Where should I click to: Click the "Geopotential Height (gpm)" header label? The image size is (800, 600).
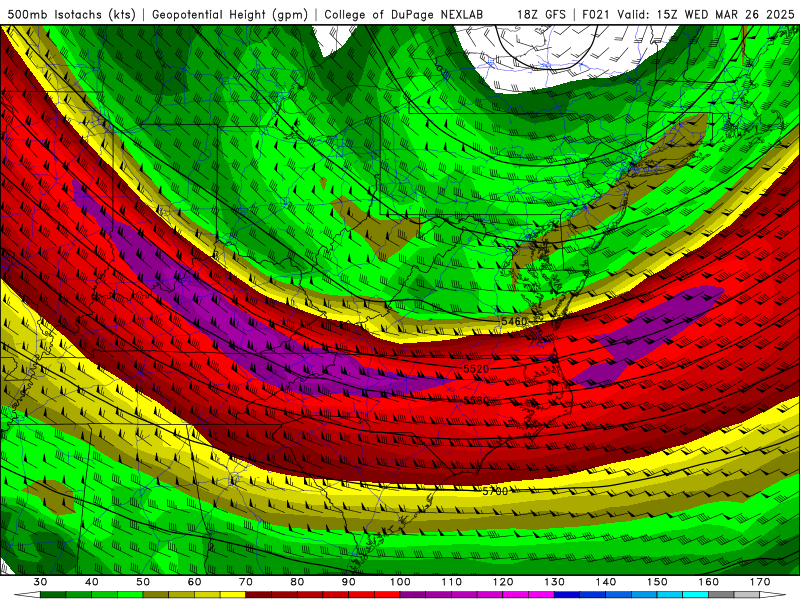pos(230,14)
